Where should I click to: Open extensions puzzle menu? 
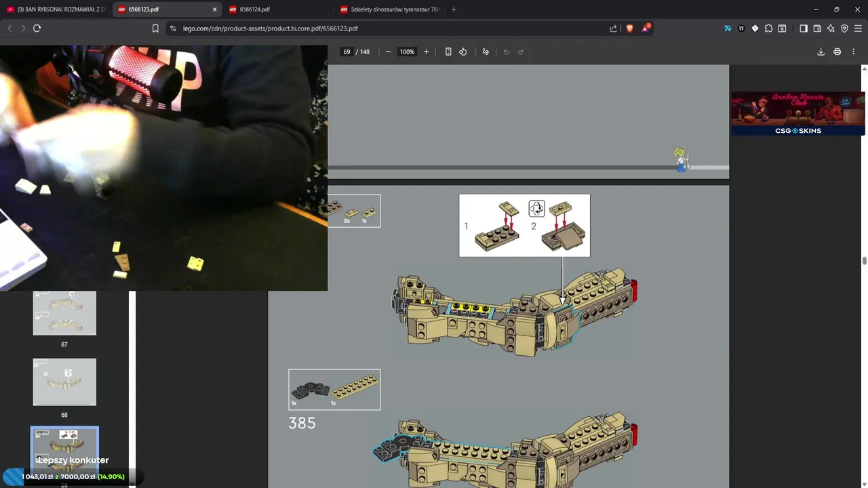click(768, 28)
